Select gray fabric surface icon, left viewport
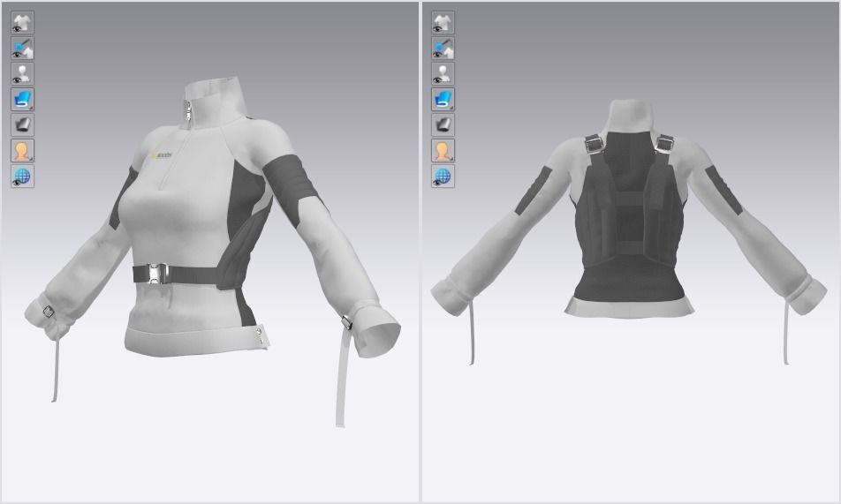The image size is (841, 504). (x=23, y=125)
